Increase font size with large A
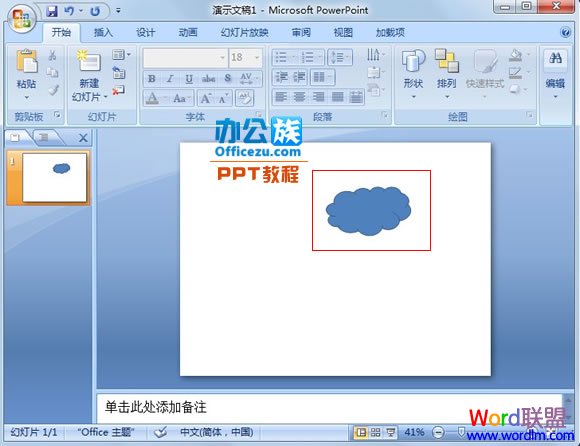 (x=206, y=98)
